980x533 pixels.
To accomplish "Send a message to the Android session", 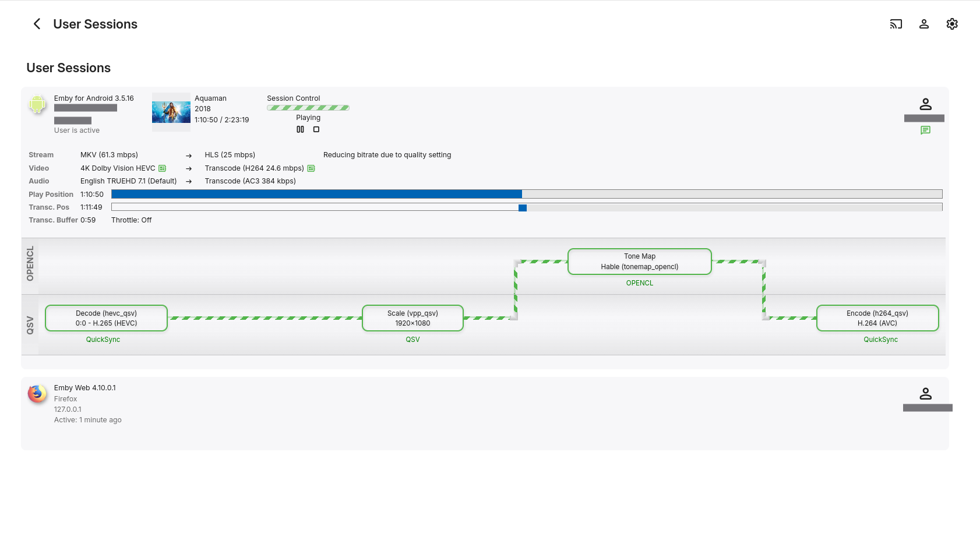I will (x=925, y=130).
